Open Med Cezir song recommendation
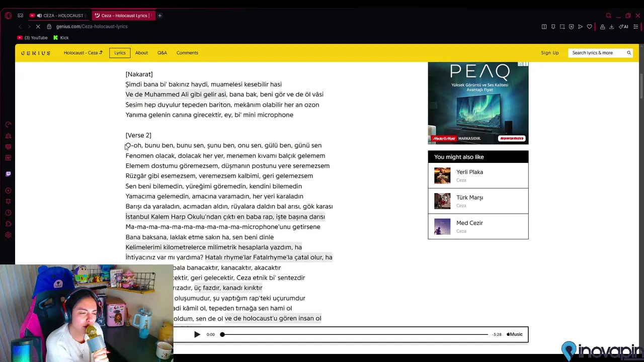This screenshot has width=644, height=362. pos(478,226)
